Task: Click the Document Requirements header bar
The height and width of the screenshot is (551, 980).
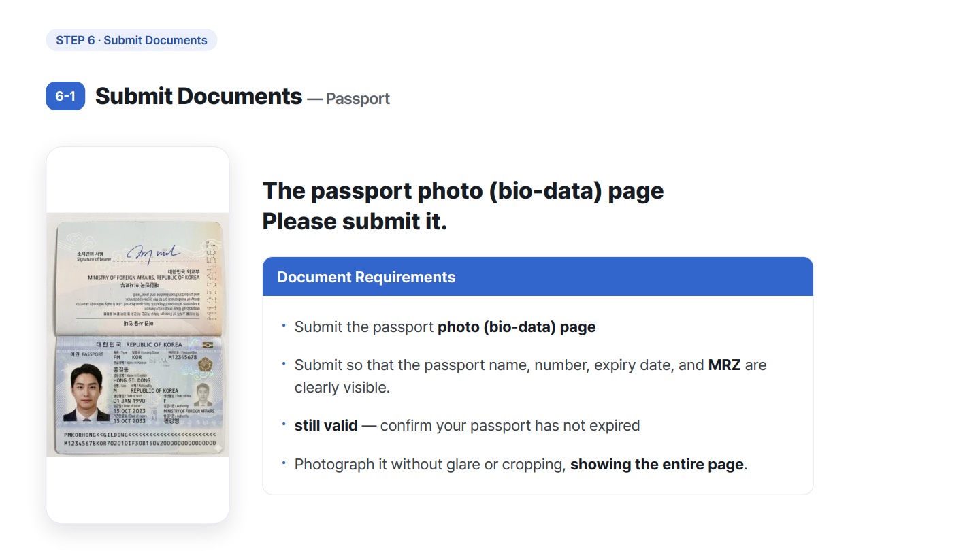Action: [x=538, y=277]
